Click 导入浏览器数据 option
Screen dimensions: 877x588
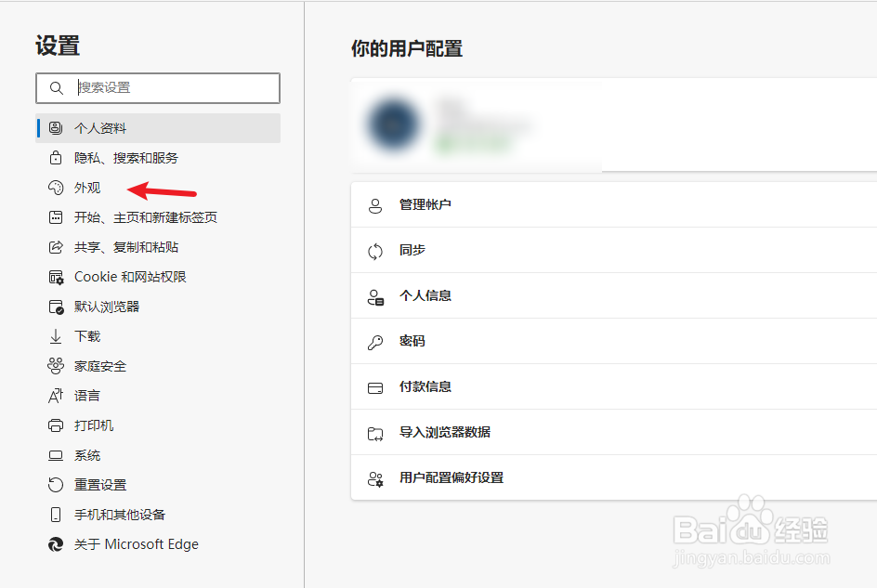click(445, 432)
